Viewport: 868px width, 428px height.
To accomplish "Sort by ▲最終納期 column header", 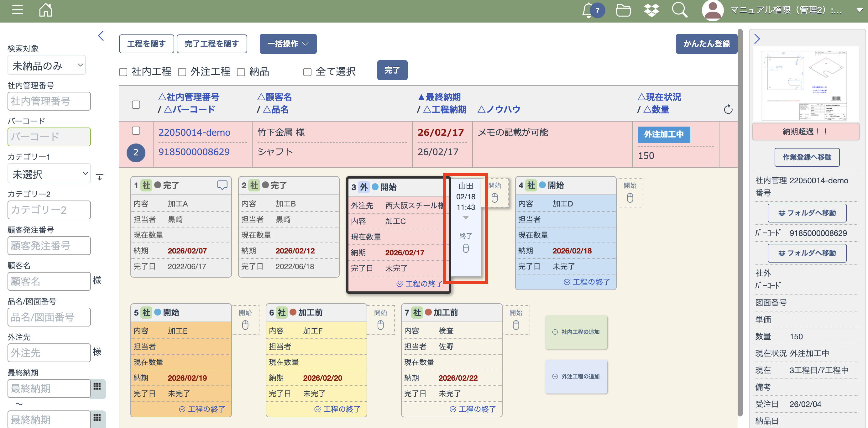I will 439,97.
